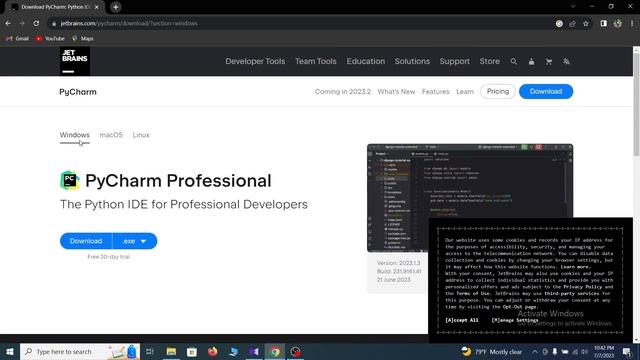Accept all cookies in the consent box

(x=461, y=320)
